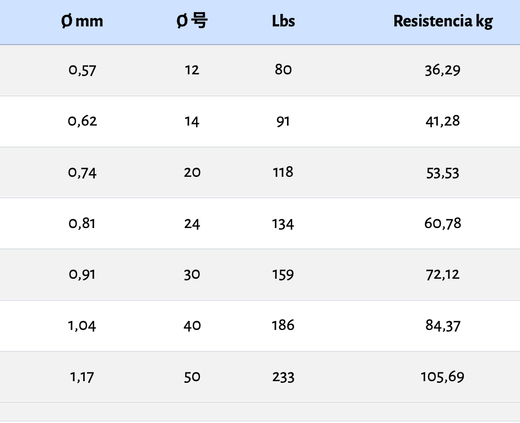Select the 134 Lbs cell
The width and height of the screenshot is (520, 423).
click(283, 224)
